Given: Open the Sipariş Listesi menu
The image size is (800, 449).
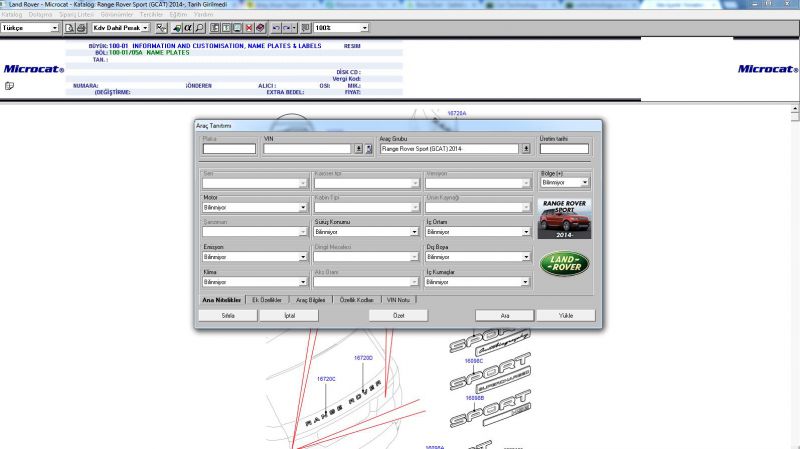Looking at the screenshot, I should [x=77, y=14].
